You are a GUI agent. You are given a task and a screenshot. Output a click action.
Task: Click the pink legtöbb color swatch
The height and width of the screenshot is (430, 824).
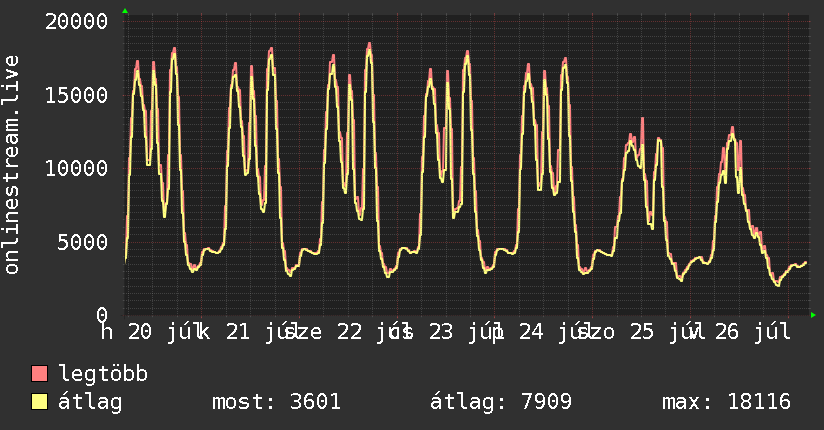pyautogui.click(x=39, y=373)
